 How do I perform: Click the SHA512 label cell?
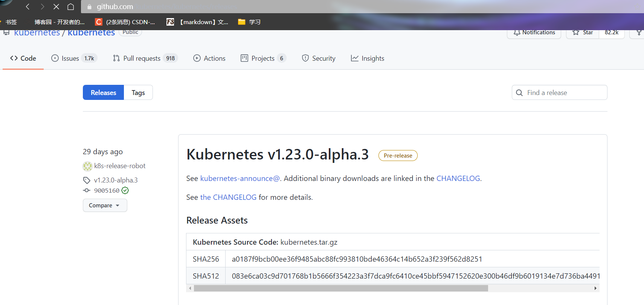(x=206, y=276)
